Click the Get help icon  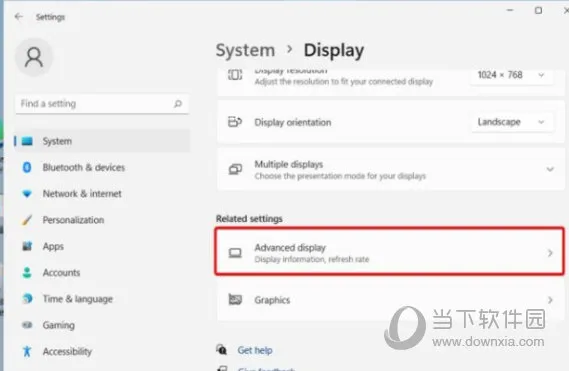coord(221,350)
